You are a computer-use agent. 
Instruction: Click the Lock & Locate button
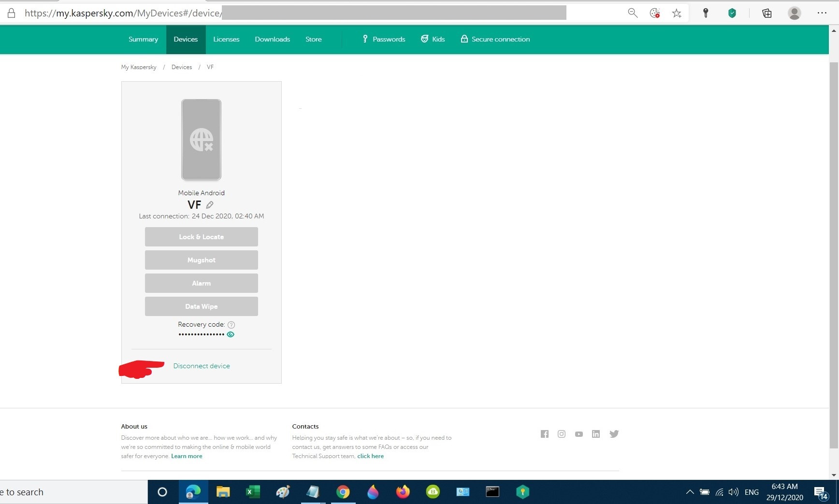(202, 237)
